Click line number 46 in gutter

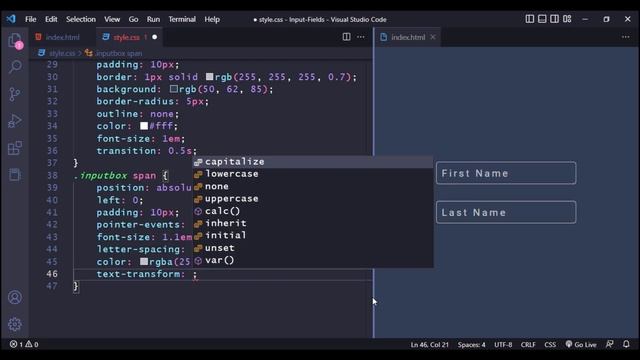pyautogui.click(x=52, y=274)
